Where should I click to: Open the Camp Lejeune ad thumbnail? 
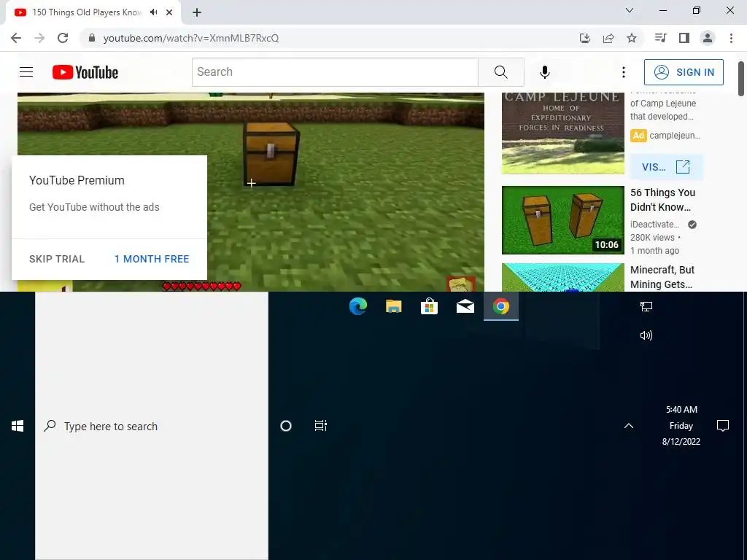coord(562,133)
